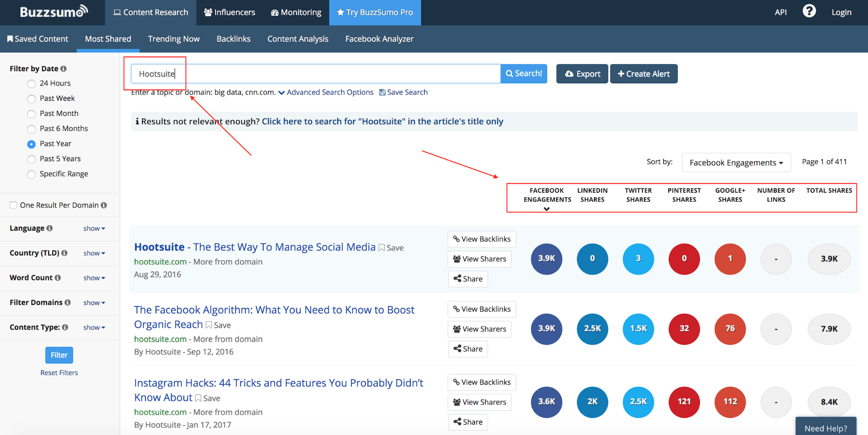This screenshot has width=868, height=435.
Task: Expand the Country (TLD) show toggle
Action: point(94,253)
